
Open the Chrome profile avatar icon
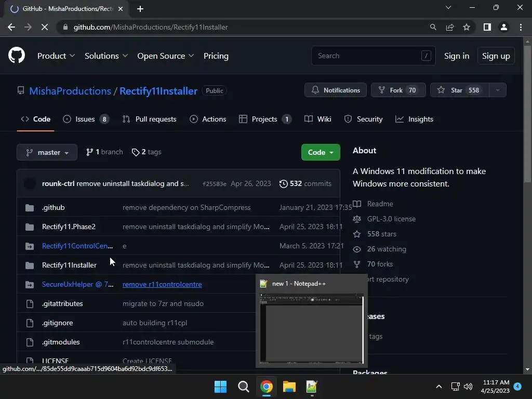pyautogui.click(x=504, y=27)
